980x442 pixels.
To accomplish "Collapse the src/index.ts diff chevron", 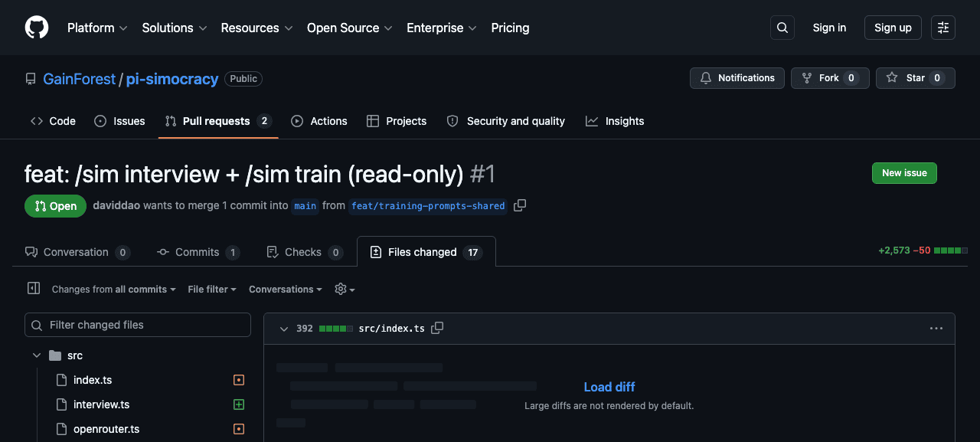I will pos(284,329).
